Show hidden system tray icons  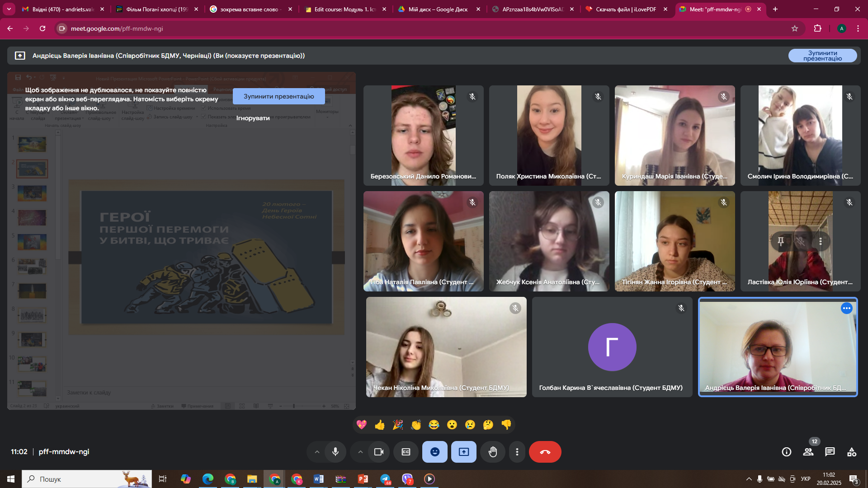tap(749, 479)
